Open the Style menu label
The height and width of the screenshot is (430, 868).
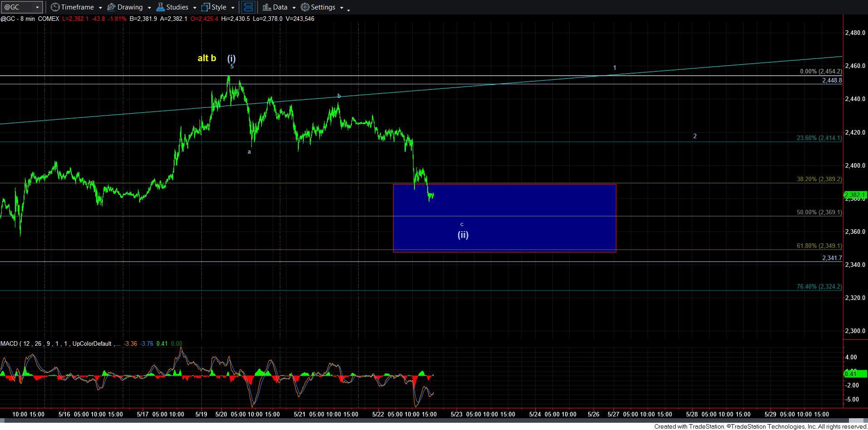click(x=219, y=7)
